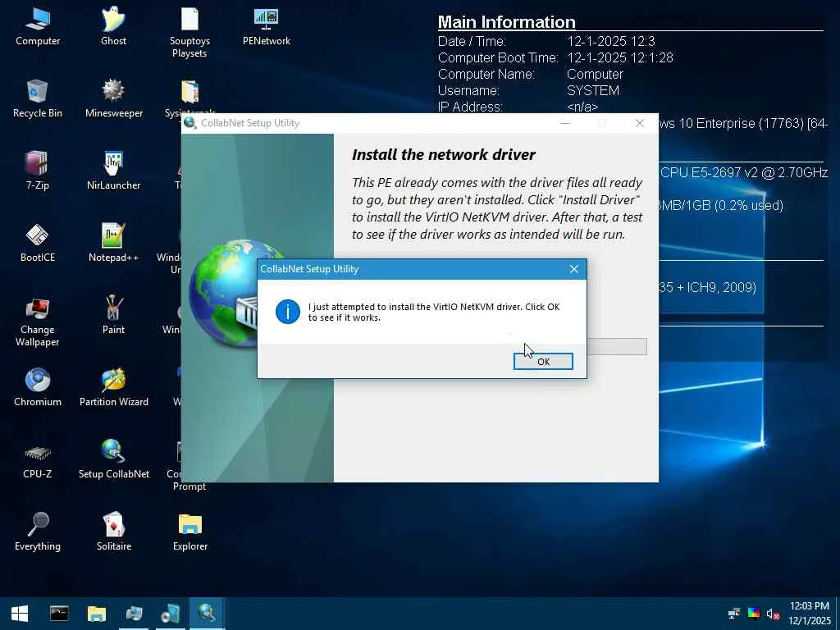The image size is (840, 630).
Task: Open 7-Zip desktop shortcut
Action: click(x=38, y=171)
